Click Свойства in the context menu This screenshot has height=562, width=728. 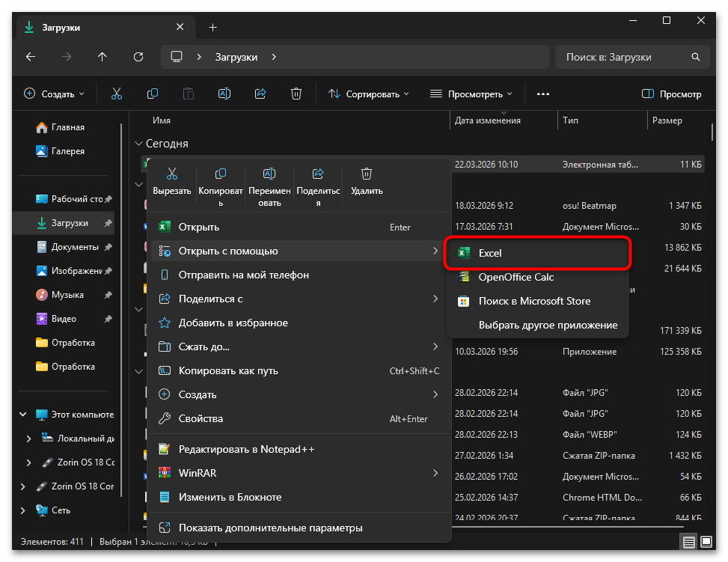pyautogui.click(x=201, y=419)
